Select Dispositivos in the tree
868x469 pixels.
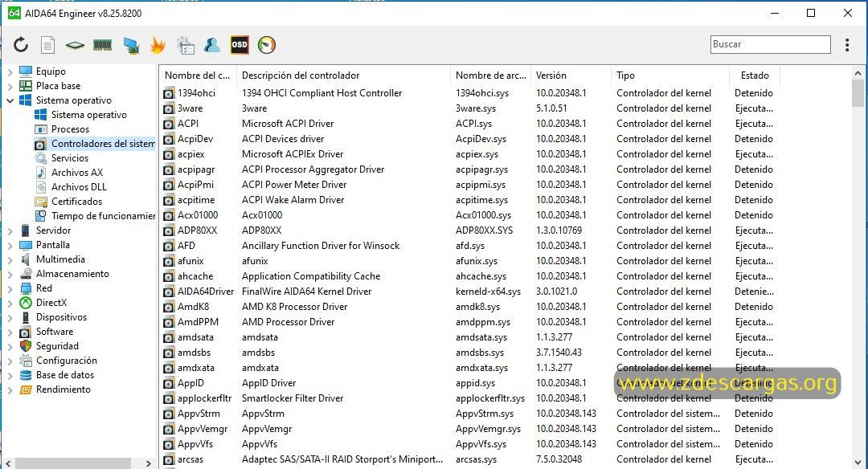coord(61,317)
